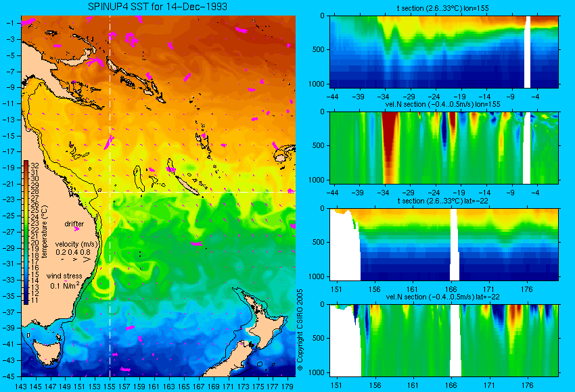Click the '-45' latitude label on the map axis

point(10,376)
